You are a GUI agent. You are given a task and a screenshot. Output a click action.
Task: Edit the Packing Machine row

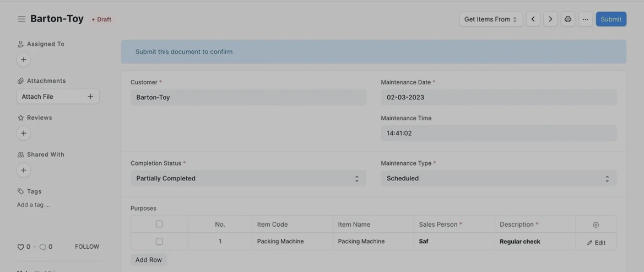click(596, 242)
